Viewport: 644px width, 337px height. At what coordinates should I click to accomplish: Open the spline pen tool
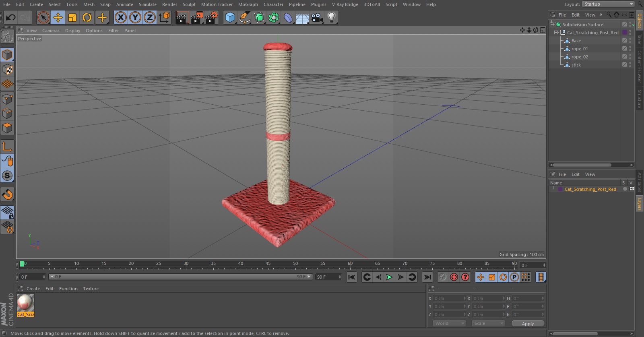(244, 17)
